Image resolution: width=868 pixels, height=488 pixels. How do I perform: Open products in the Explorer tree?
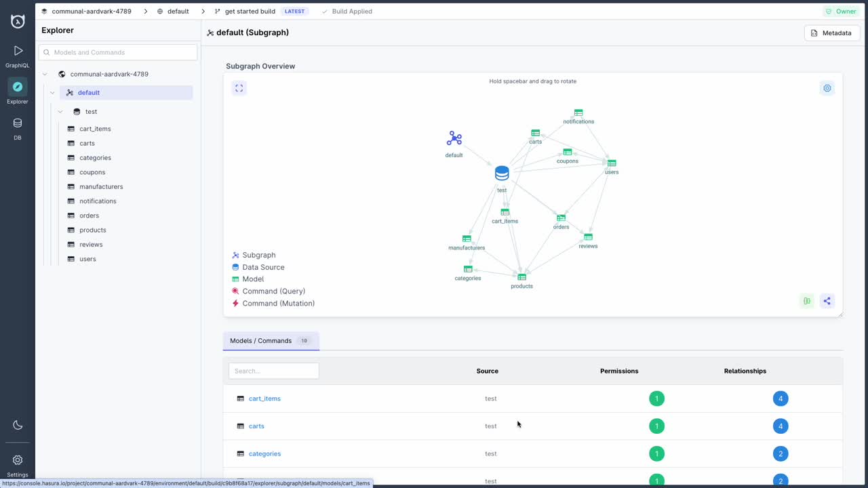point(93,230)
